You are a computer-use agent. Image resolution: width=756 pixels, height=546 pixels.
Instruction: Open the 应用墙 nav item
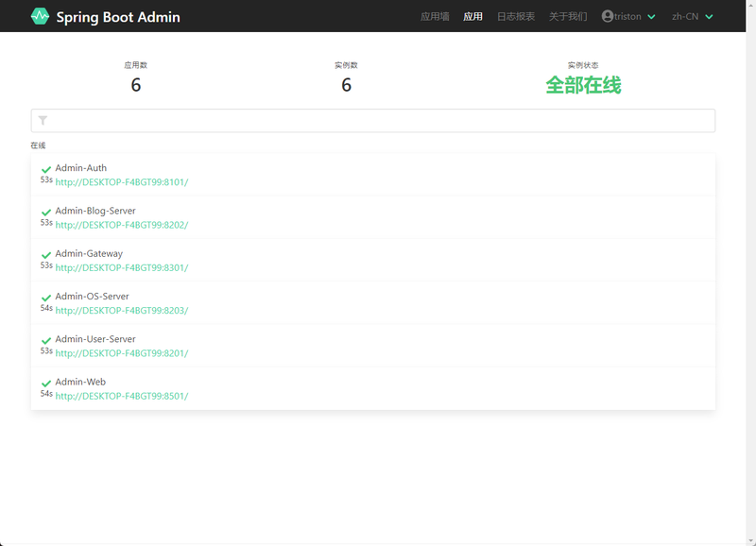point(435,16)
